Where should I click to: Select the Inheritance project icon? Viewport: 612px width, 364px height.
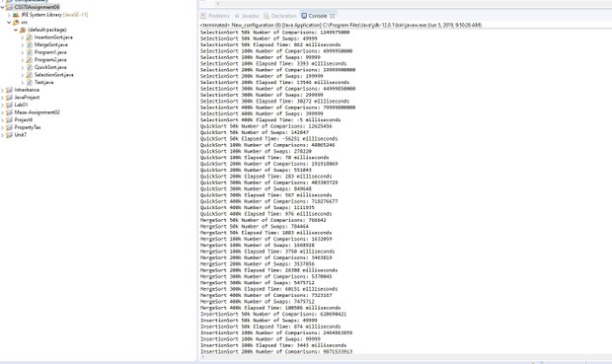pyautogui.click(x=9, y=90)
